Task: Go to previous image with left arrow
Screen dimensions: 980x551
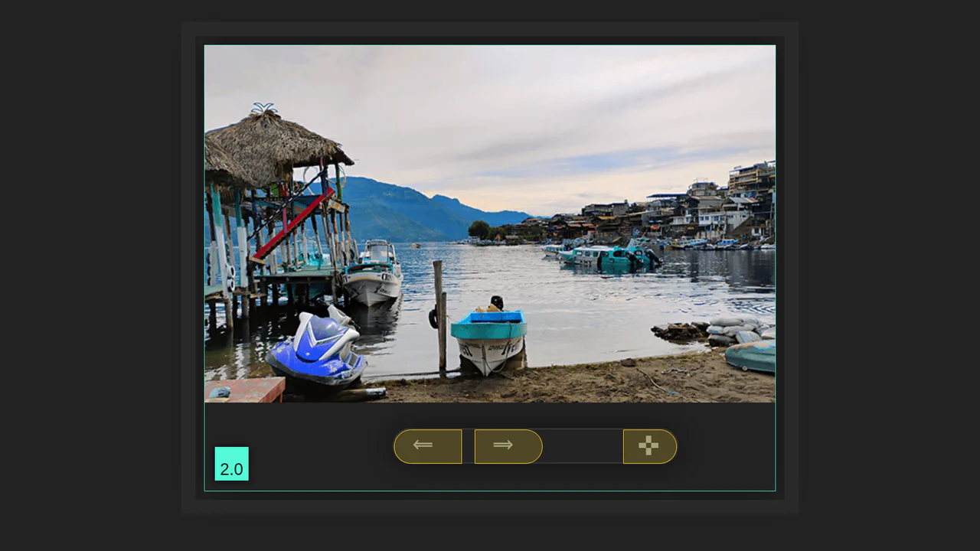Action: [428, 446]
